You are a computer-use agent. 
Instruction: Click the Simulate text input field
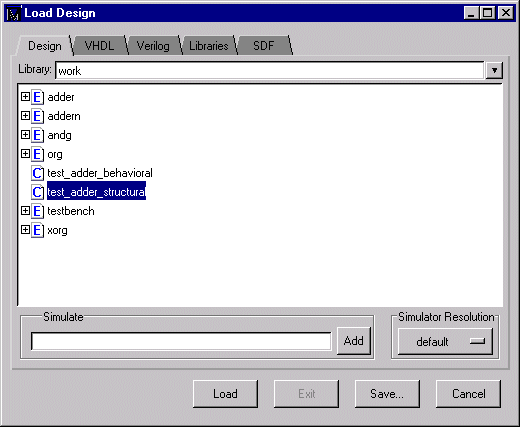[x=181, y=341]
